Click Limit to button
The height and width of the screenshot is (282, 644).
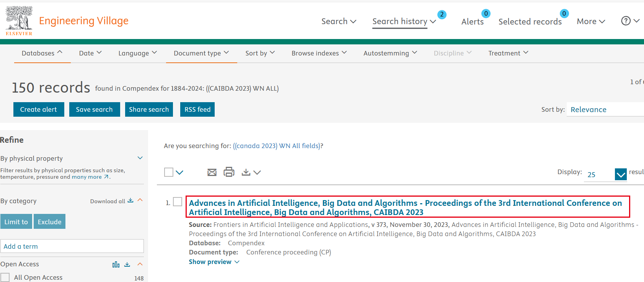coord(16,222)
